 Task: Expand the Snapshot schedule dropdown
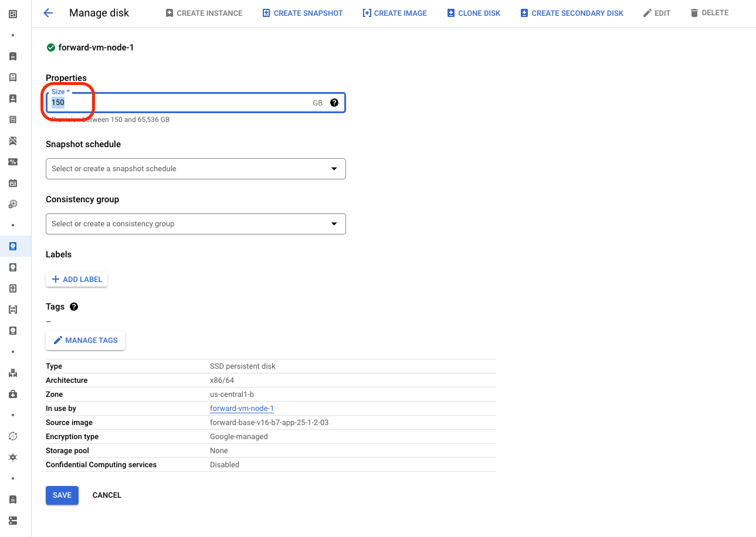(x=195, y=169)
